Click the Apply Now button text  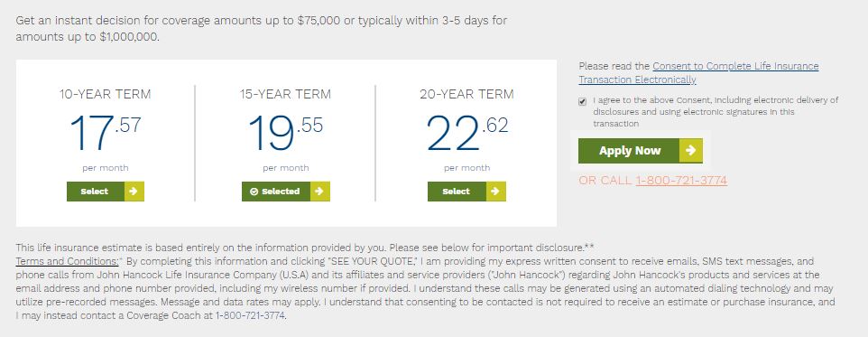[x=630, y=151]
